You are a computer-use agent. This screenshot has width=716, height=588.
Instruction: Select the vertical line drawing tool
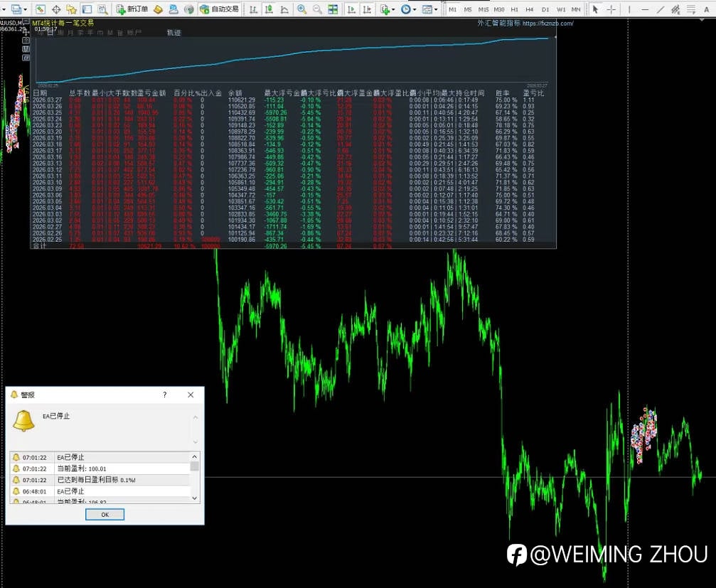[629, 9]
